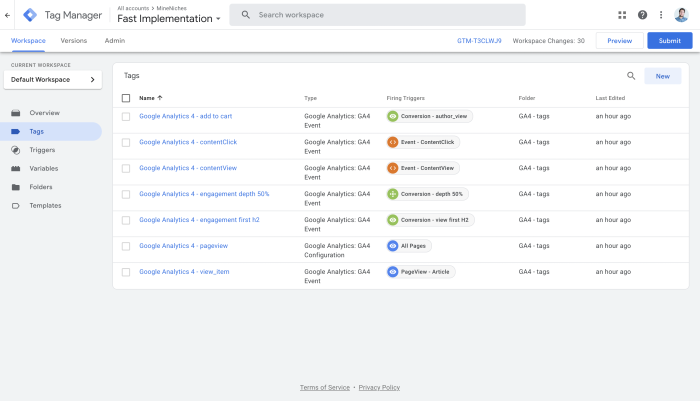This screenshot has width=700, height=401.
Task: Open Triggers in the sidebar
Action: tap(42, 150)
